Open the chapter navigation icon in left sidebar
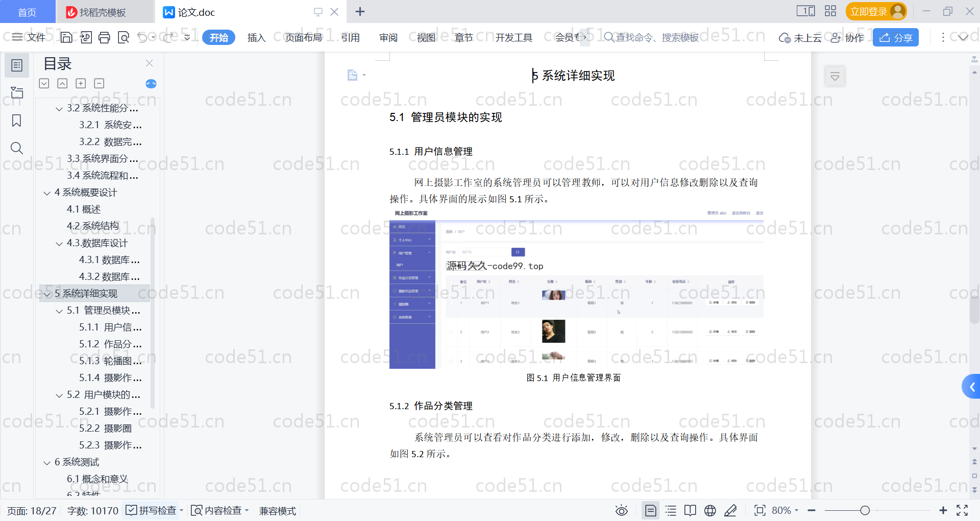980x521 pixels. coord(17,93)
